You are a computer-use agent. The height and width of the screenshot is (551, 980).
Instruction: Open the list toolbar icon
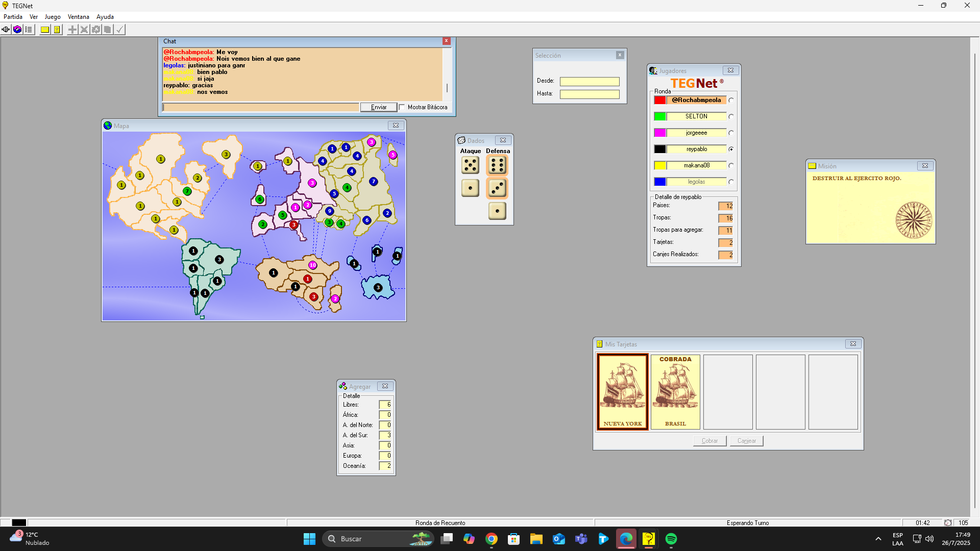coord(29,30)
